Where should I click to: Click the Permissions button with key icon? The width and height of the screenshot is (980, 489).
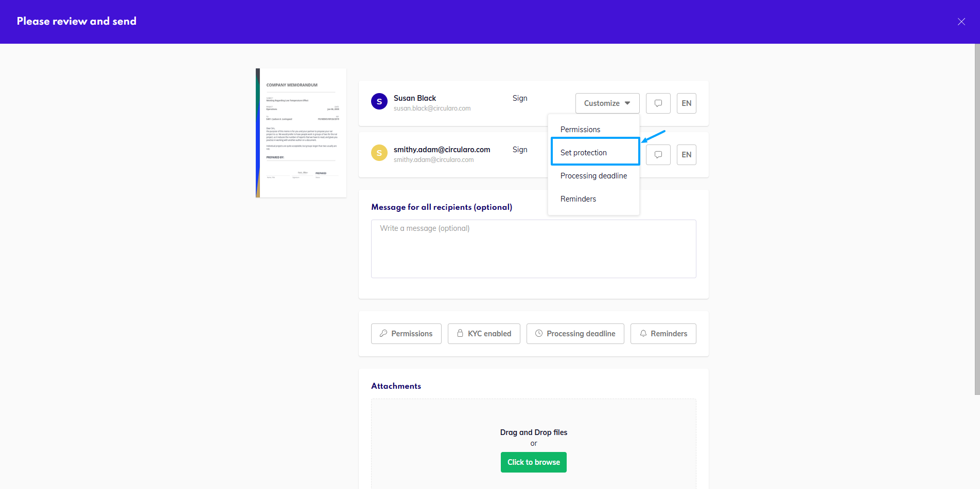point(406,334)
